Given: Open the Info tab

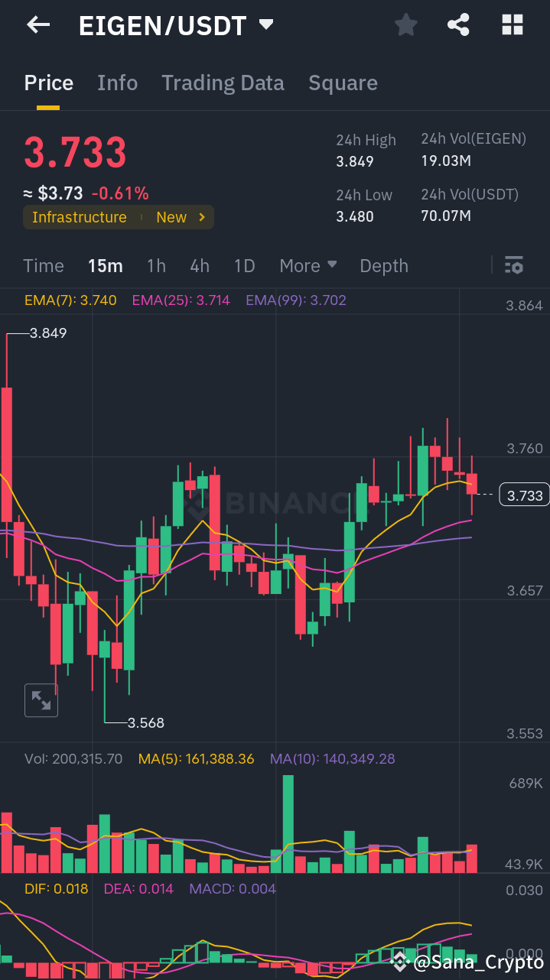Looking at the screenshot, I should coord(117,83).
